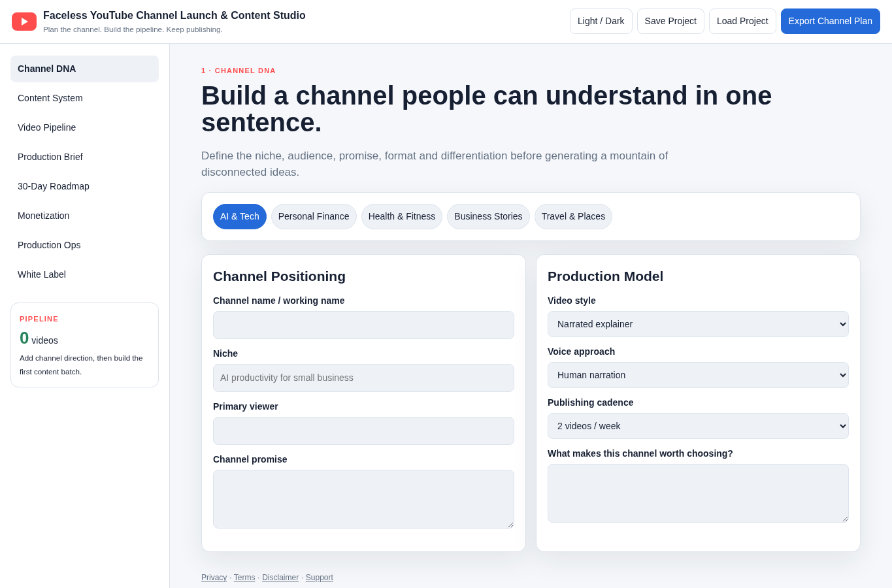Click the 'Production Model' heading
This screenshot has width=892, height=588.
pos(605,276)
